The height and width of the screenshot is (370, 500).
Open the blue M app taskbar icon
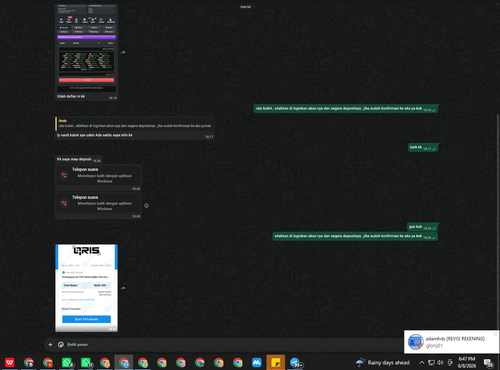257,362
